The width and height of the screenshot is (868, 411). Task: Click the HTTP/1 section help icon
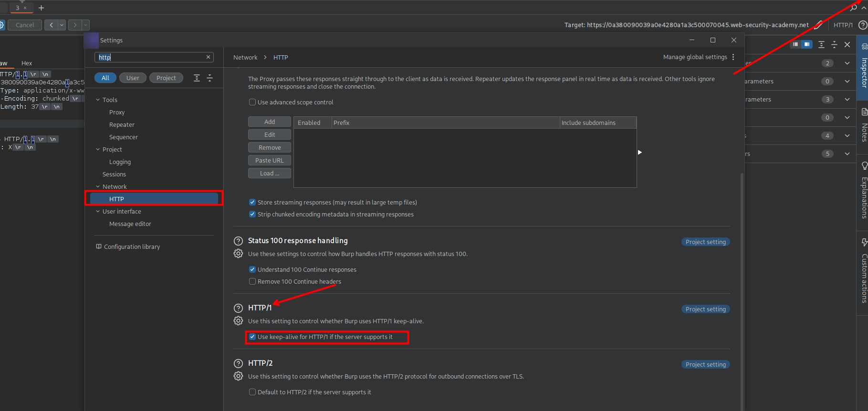point(238,308)
